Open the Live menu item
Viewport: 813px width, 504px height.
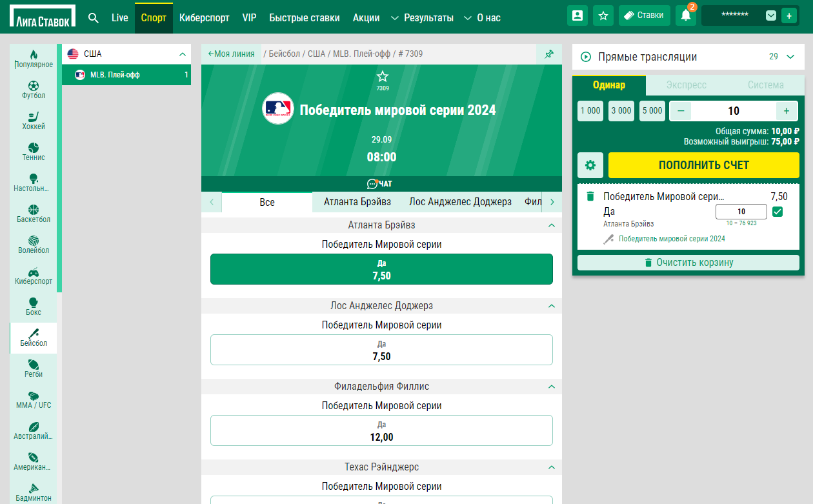coord(120,17)
